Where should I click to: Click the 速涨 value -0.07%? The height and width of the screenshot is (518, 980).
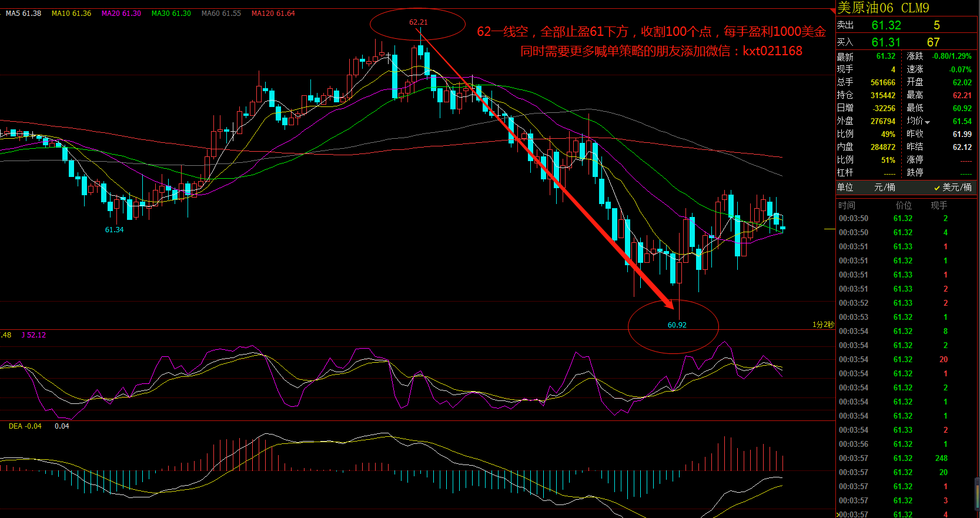pos(961,69)
